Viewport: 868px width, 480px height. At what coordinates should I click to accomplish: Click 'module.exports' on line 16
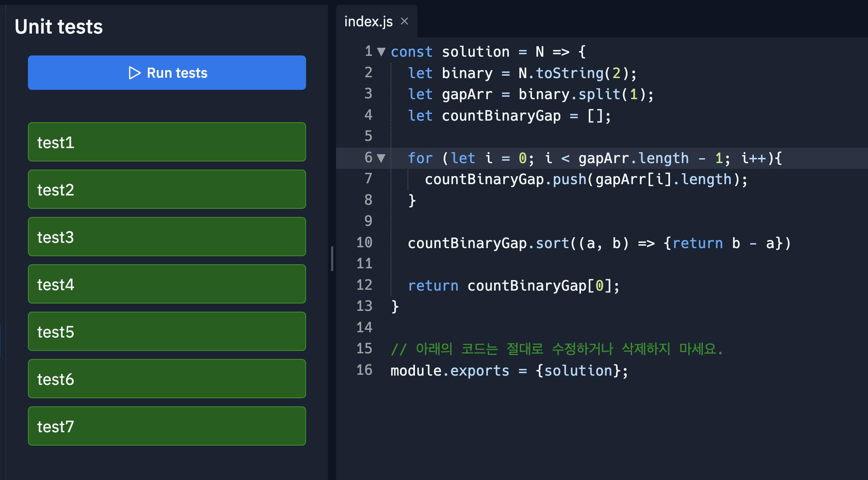tap(450, 371)
